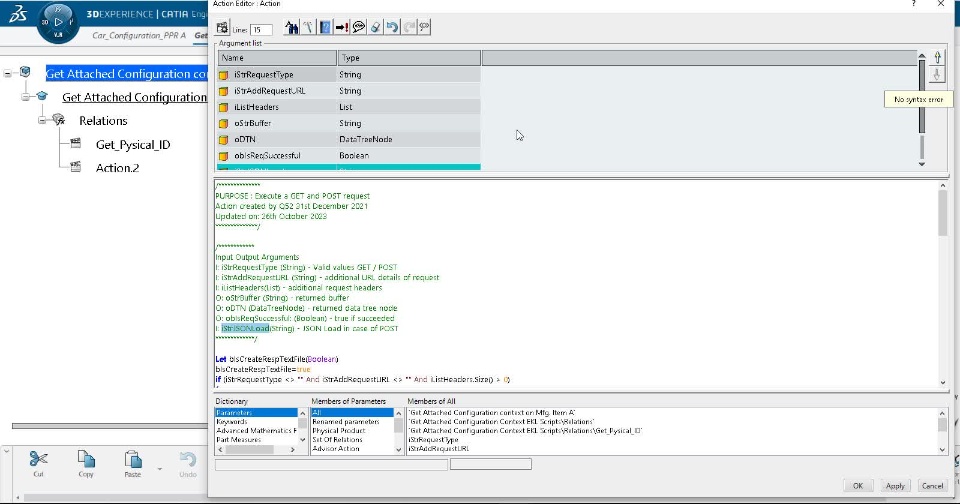The image size is (960, 504).
Task: Click the Dassault 3DS logo
Action: click(18, 13)
